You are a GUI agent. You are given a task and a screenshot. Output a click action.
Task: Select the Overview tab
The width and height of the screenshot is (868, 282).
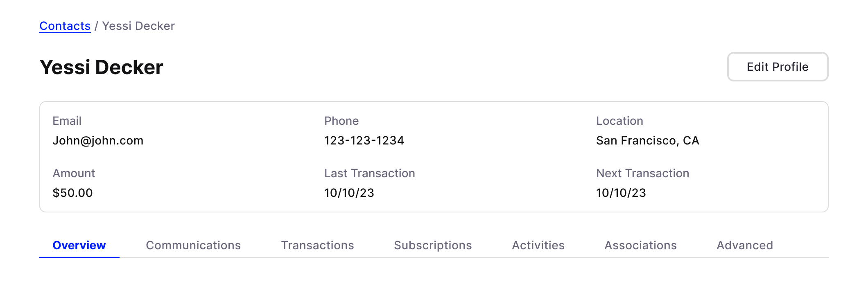point(79,245)
